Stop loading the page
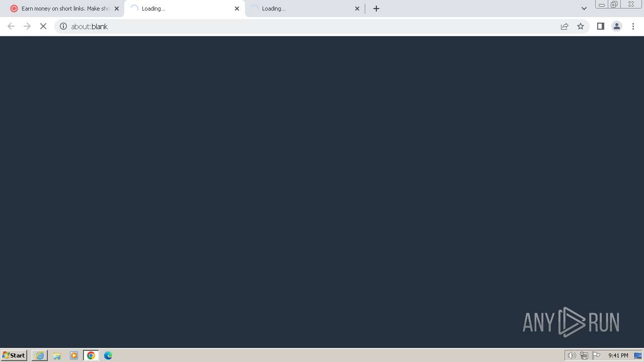 [x=43, y=26]
